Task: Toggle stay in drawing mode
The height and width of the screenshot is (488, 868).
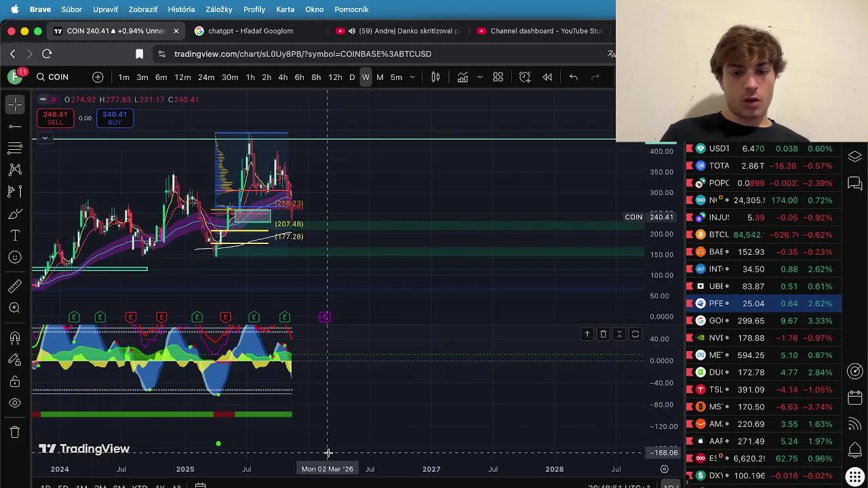Action: coord(15,360)
